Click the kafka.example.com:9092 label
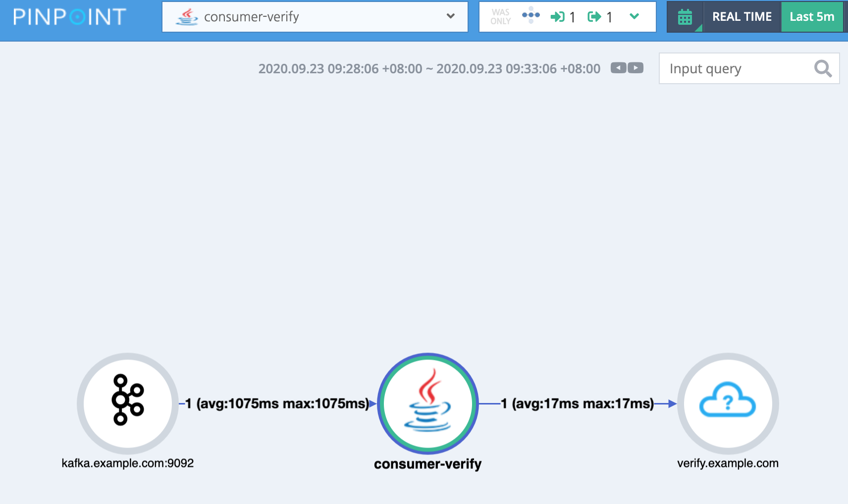848x504 pixels. click(x=128, y=463)
